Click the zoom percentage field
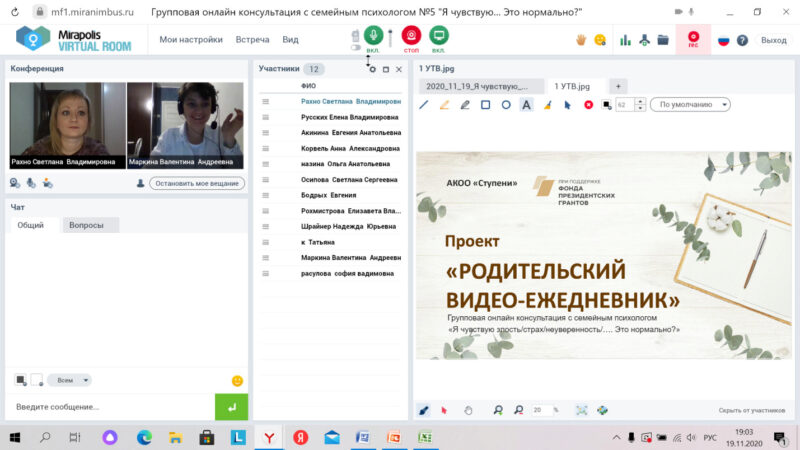The width and height of the screenshot is (800, 450). tap(541, 410)
